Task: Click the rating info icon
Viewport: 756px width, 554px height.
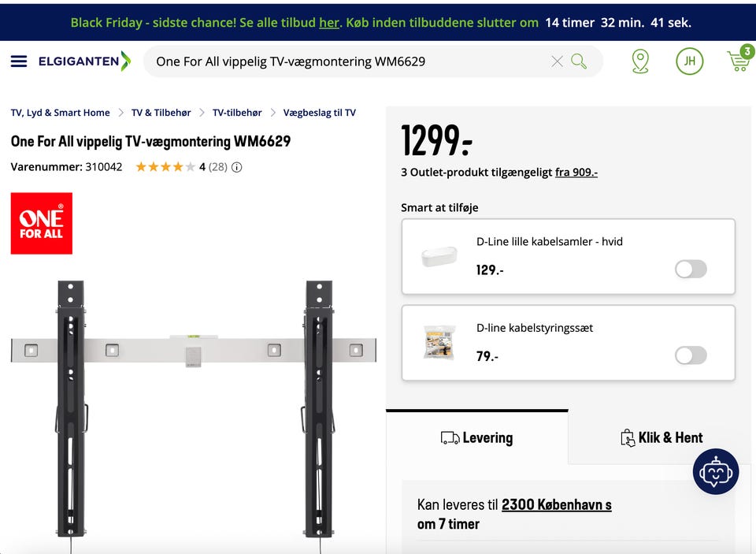Action: 237,167
